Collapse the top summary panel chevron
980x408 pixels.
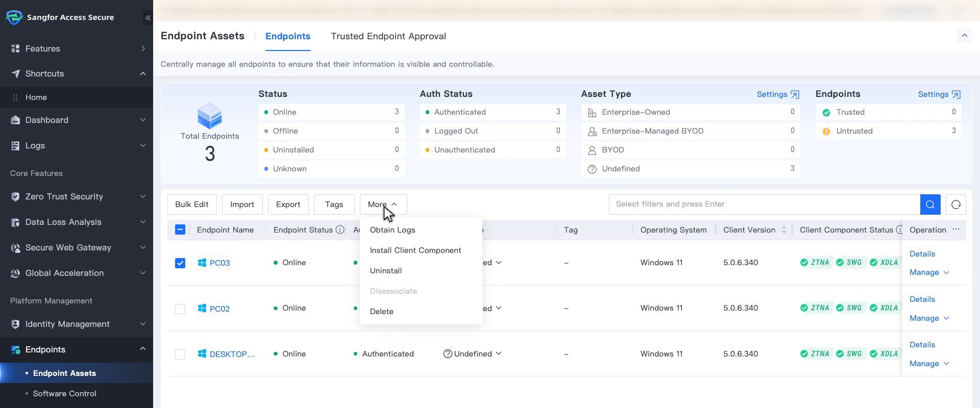point(965,36)
